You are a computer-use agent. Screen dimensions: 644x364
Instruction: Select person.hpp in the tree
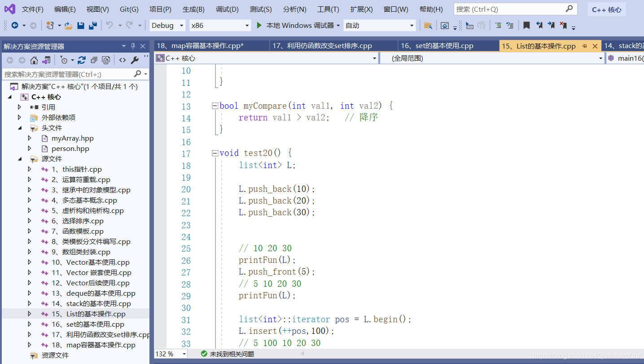click(x=70, y=149)
